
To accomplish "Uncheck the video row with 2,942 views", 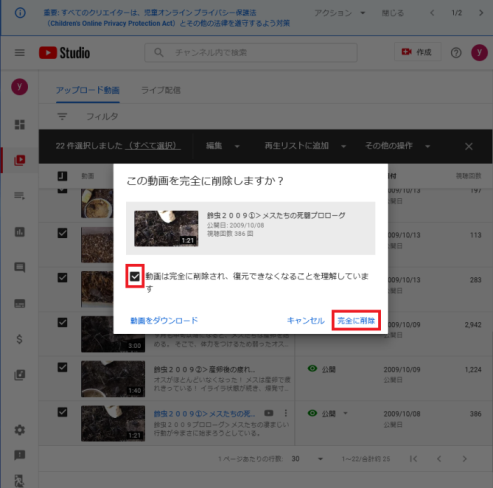I will click(x=62, y=322).
